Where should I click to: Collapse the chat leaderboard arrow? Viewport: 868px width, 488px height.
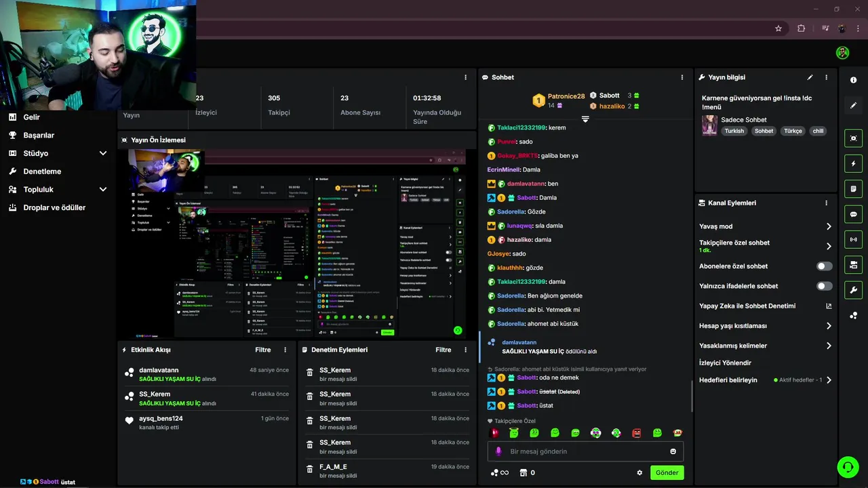point(585,119)
